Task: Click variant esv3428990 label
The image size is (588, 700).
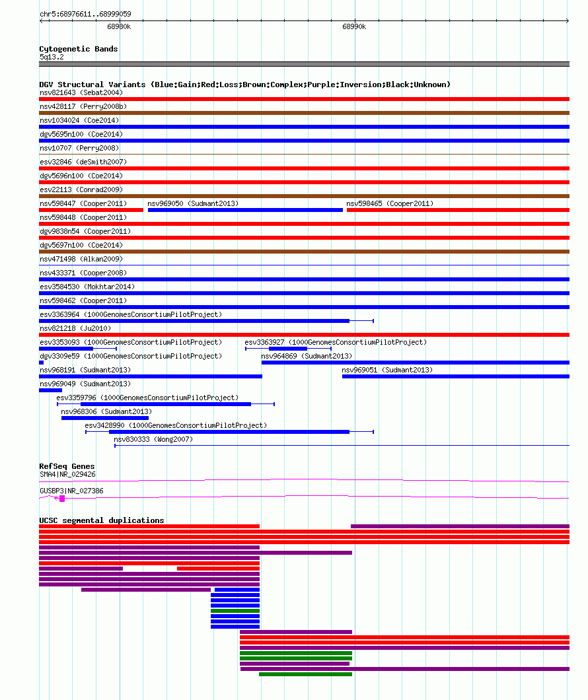Action: [176, 425]
